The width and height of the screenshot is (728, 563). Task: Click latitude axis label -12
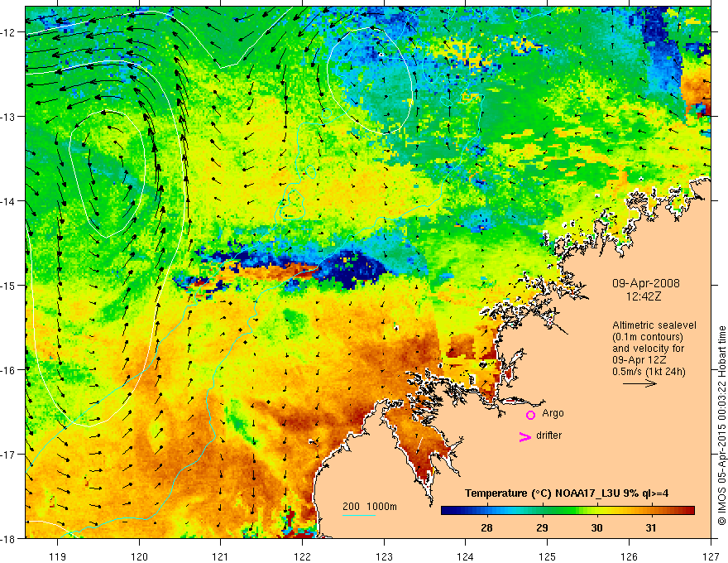[8, 32]
